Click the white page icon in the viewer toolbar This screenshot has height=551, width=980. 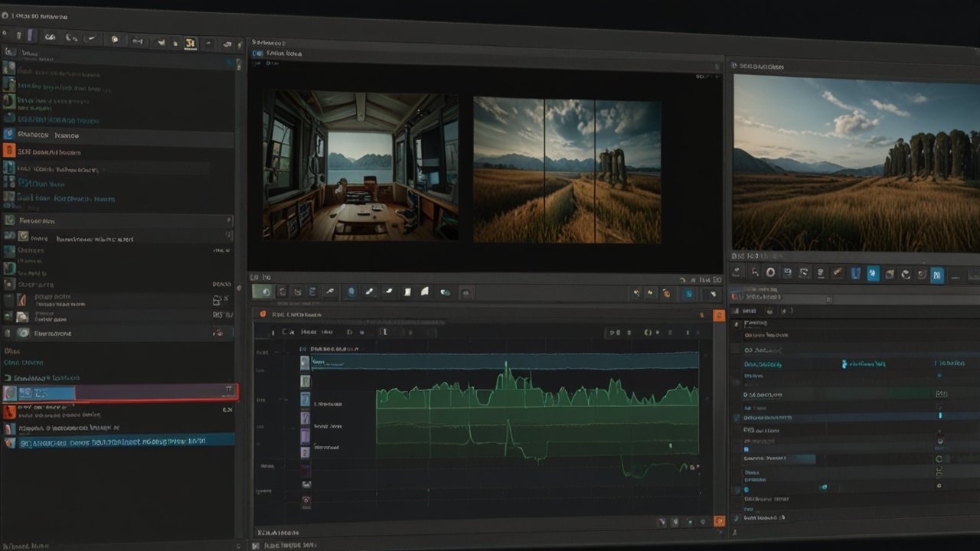(x=407, y=292)
